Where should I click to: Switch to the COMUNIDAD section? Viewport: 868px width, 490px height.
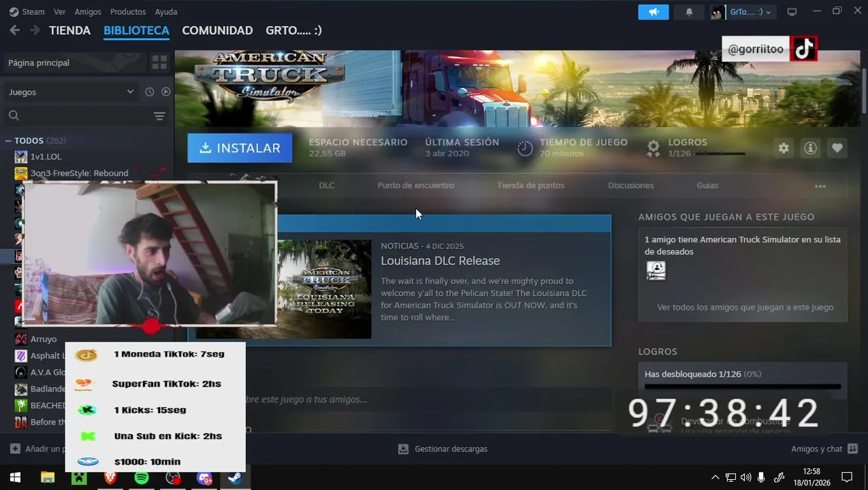click(217, 31)
